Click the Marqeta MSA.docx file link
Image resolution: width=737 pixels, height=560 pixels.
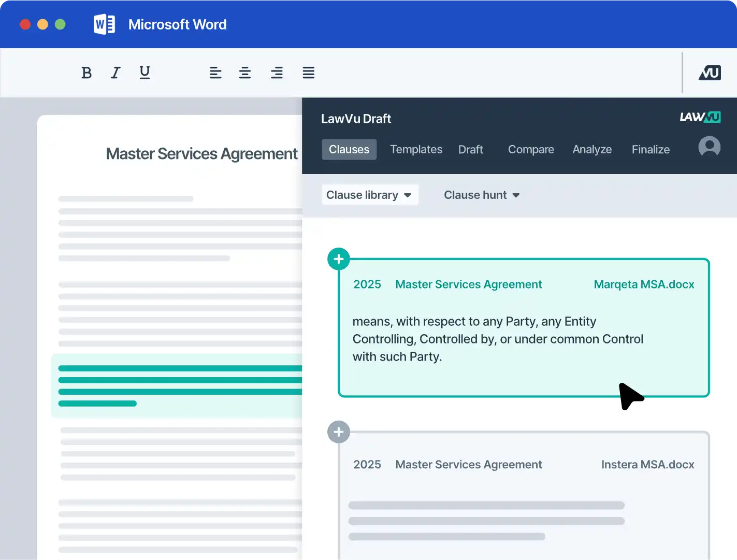[644, 284]
